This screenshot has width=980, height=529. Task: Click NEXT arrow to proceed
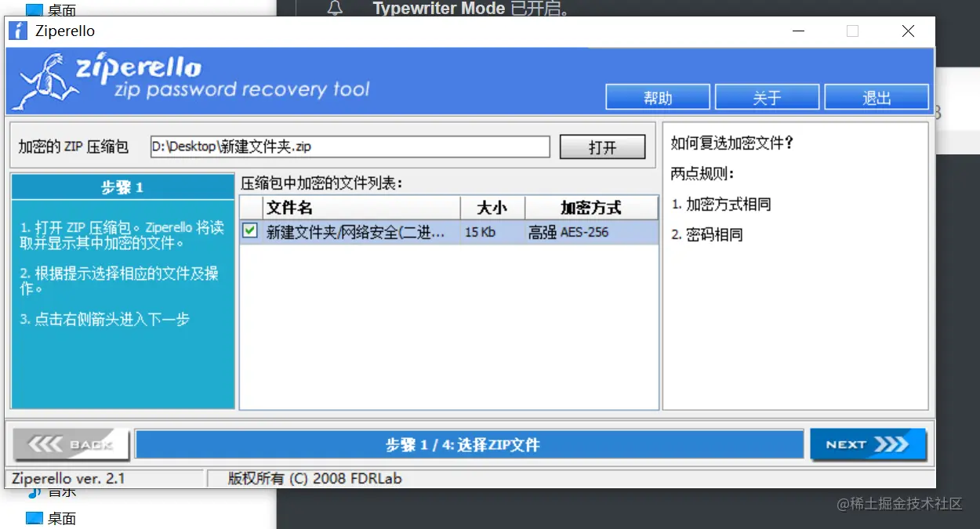[x=868, y=444]
